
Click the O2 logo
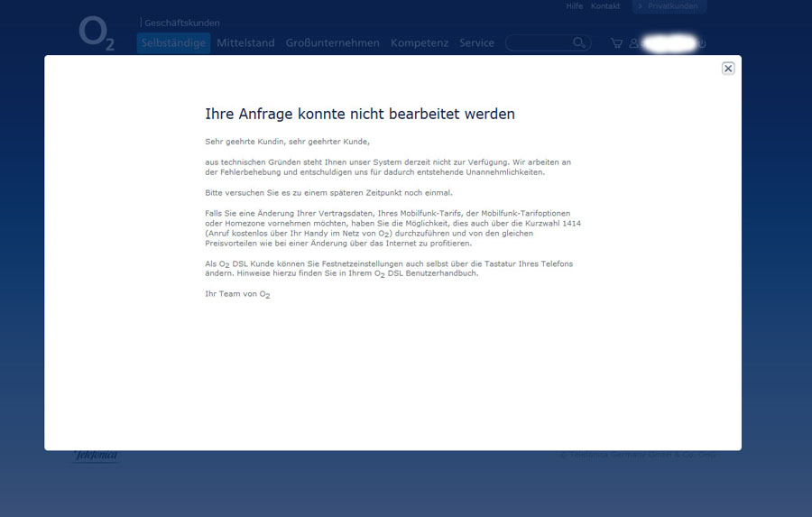click(97, 33)
